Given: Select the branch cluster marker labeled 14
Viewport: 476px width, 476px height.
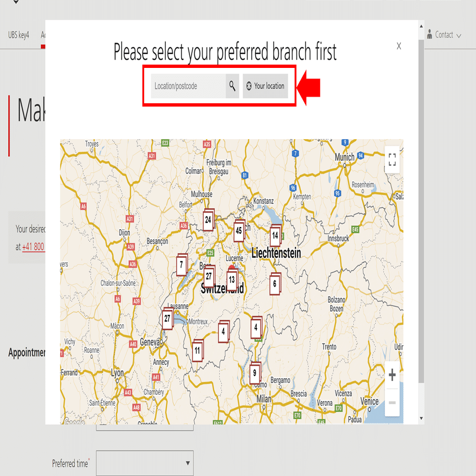Looking at the screenshot, I should click(276, 236).
